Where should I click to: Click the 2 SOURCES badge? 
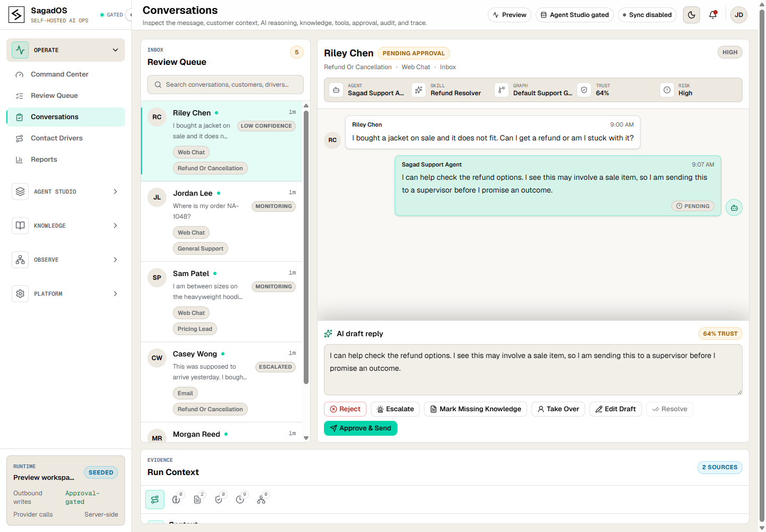[720, 467]
